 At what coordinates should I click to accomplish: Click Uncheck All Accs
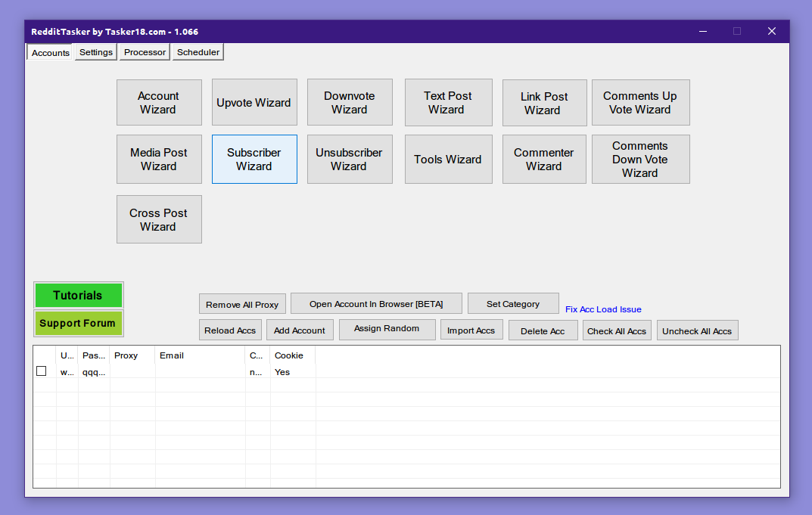[x=697, y=330]
